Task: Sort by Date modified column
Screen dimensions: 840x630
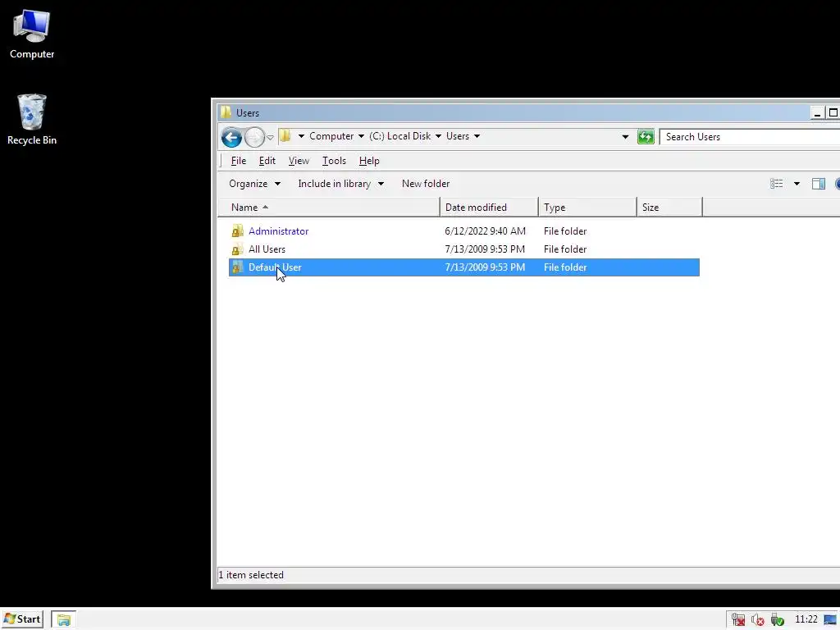Action: tap(489, 208)
